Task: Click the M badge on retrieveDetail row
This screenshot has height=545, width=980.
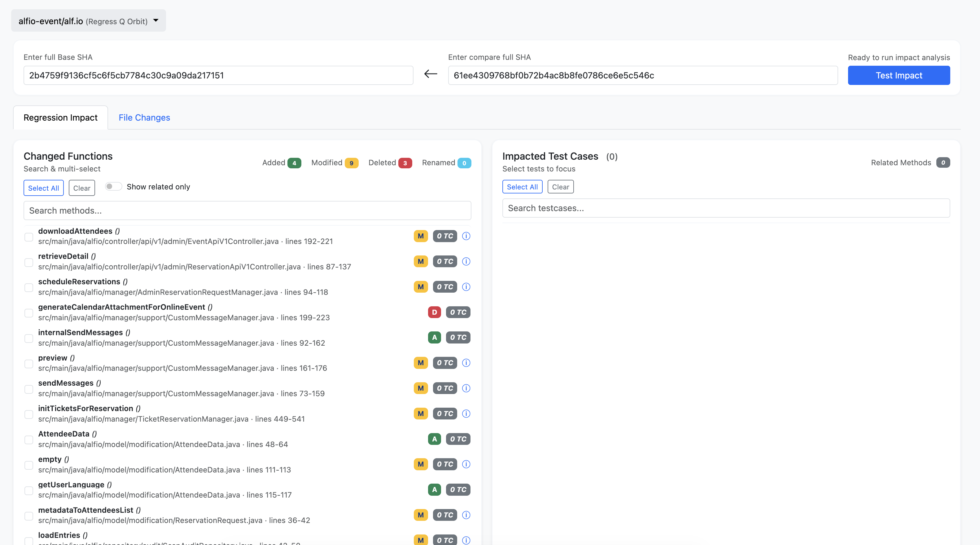Action: point(421,261)
